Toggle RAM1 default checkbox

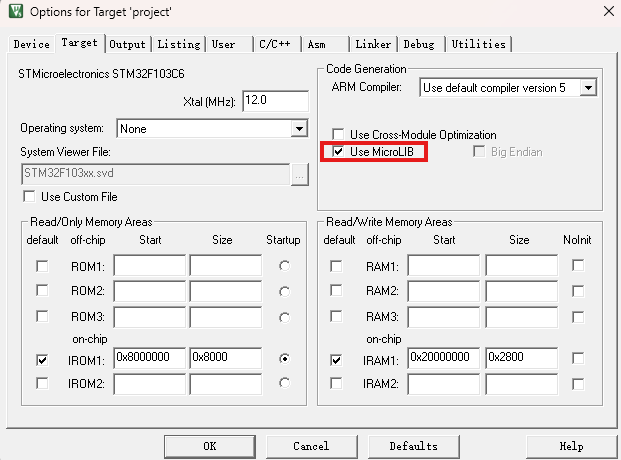pos(336,266)
